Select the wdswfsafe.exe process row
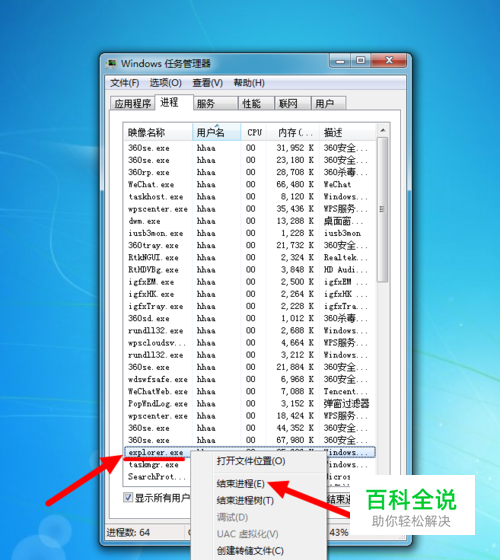The image size is (500, 560). [249, 379]
